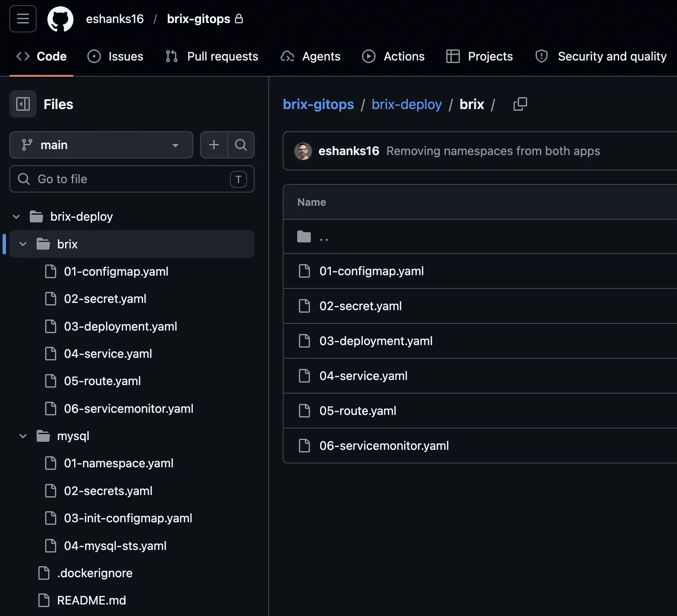Add a new file with plus icon
The height and width of the screenshot is (616, 677).
click(x=214, y=145)
